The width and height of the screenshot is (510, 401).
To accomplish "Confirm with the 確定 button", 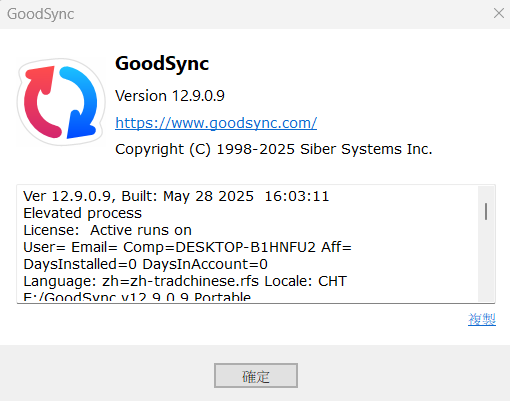I will pos(256,376).
